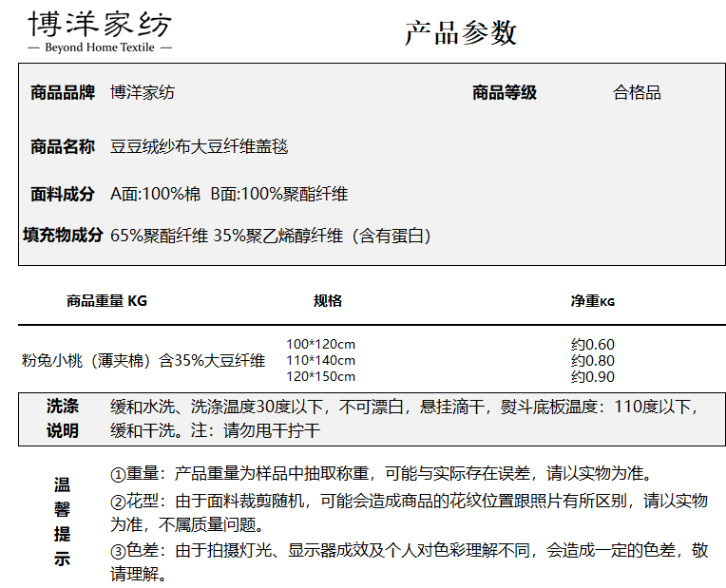Select the brand value 博洋家纺 in table
Screen dimensions: 726x588
tap(143, 92)
